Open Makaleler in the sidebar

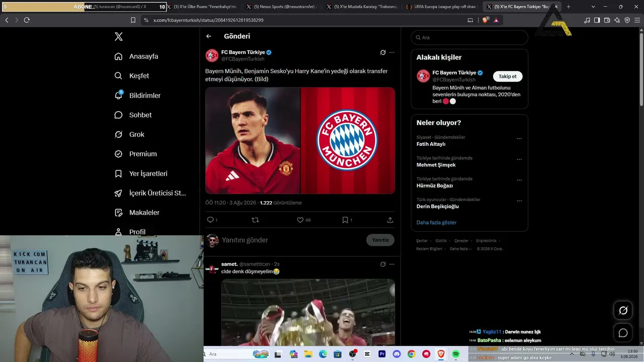pyautogui.click(x=137, y=213)
